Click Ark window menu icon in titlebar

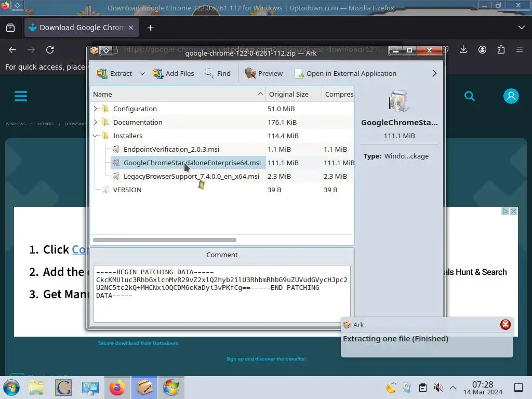95,50
